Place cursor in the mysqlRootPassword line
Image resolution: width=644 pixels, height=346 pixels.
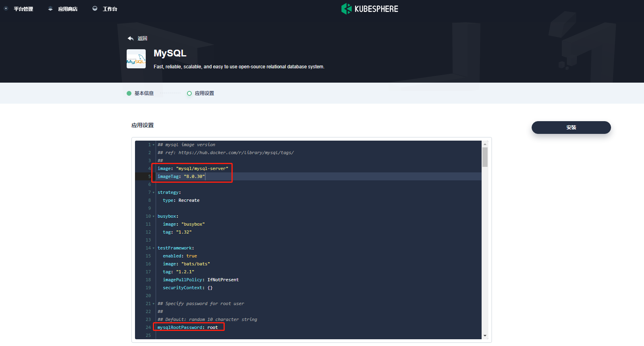pos(187,327)
